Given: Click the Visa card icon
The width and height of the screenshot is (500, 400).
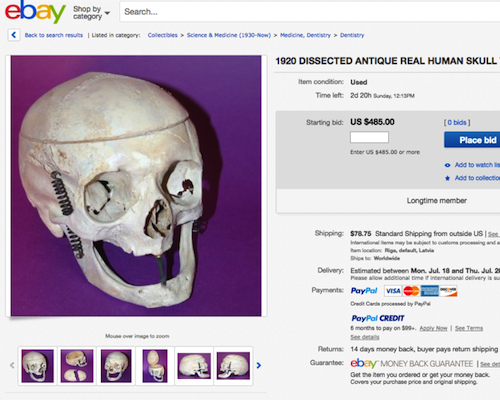Looking at the screenshot, I should [393, 291].
